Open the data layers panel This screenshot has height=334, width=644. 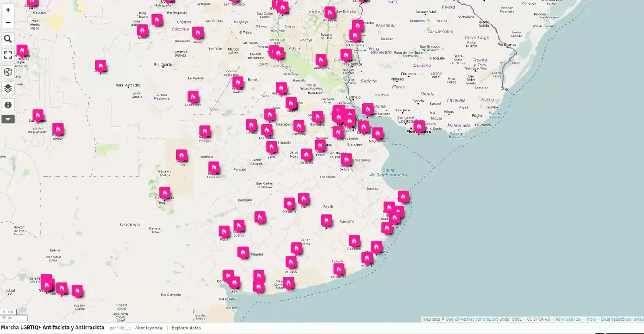[8, 88]
